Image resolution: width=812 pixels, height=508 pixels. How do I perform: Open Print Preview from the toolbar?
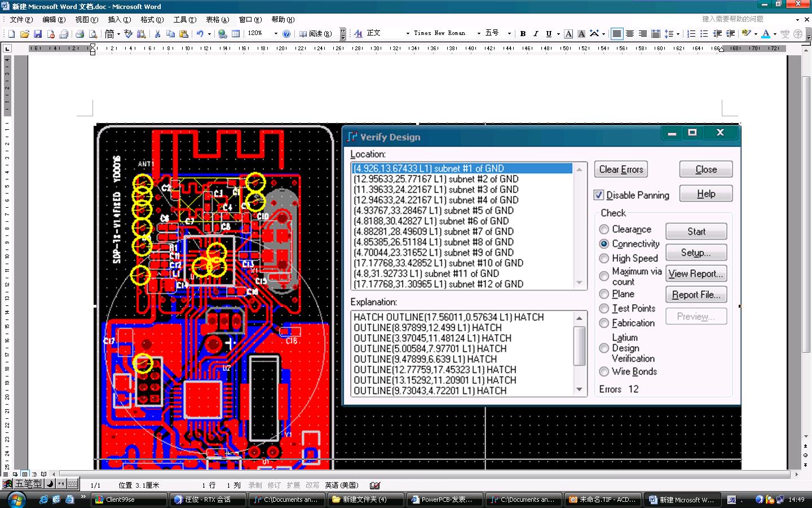[x=93, y=34]
